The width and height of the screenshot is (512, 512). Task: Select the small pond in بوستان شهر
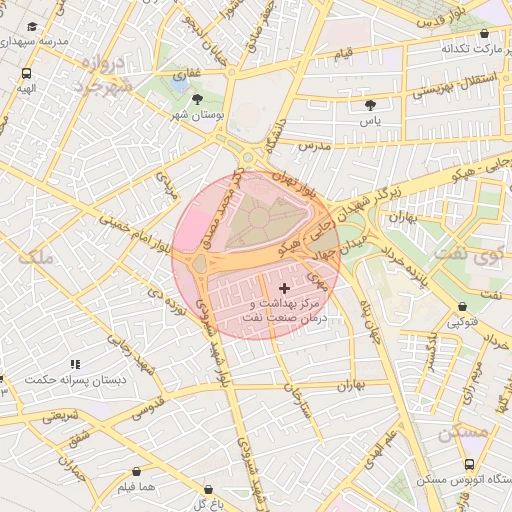pyautogui.click(x=180, y=85)
